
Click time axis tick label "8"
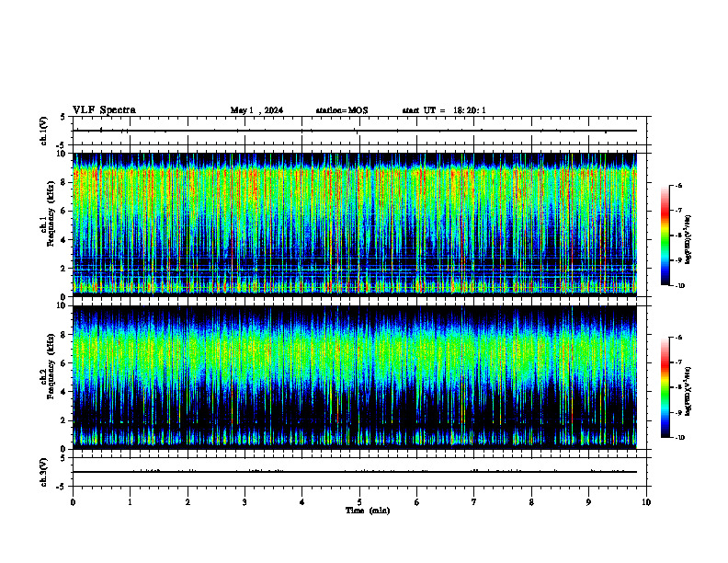tap(531, 502)
